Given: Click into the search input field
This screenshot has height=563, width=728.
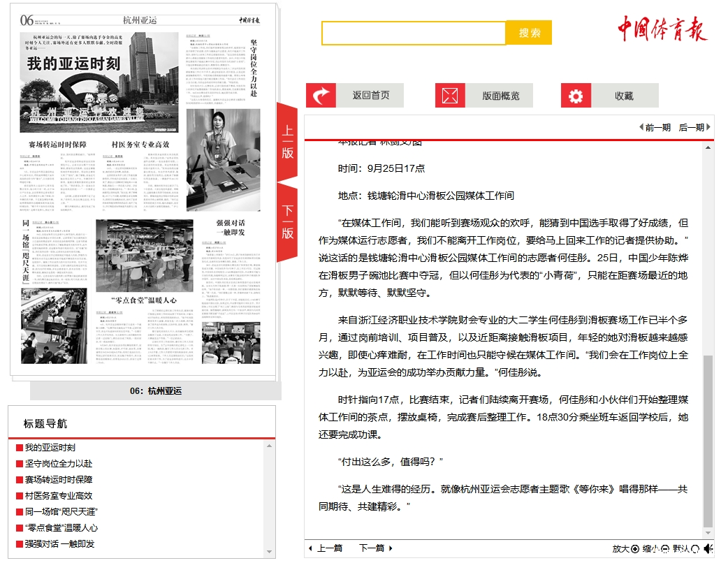Looking at the screenshot, I should [413, 33].
